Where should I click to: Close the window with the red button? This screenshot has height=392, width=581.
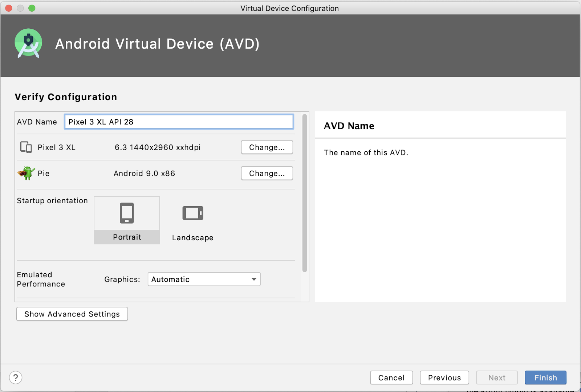(x=9, y=8)
